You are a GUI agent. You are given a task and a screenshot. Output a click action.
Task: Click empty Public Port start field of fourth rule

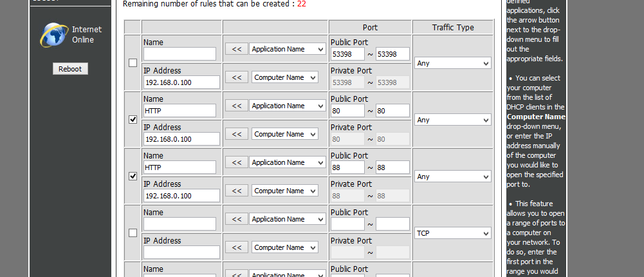(x=347, y=224)
